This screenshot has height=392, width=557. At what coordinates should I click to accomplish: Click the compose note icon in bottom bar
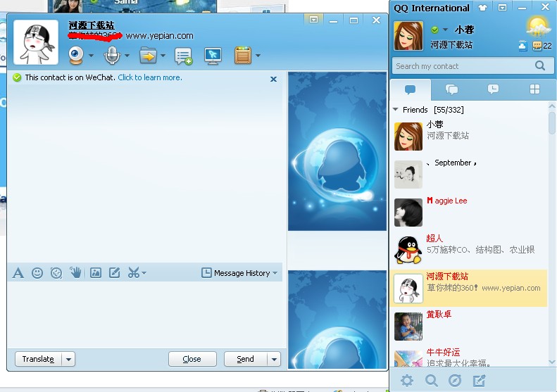click(x=480, y=381)
